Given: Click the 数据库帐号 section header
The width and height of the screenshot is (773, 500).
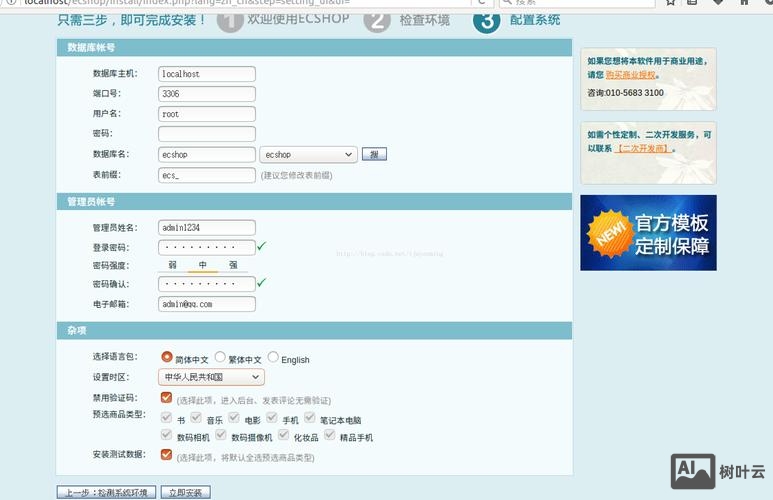Looking at the screenshot, I should click(314, 48).
